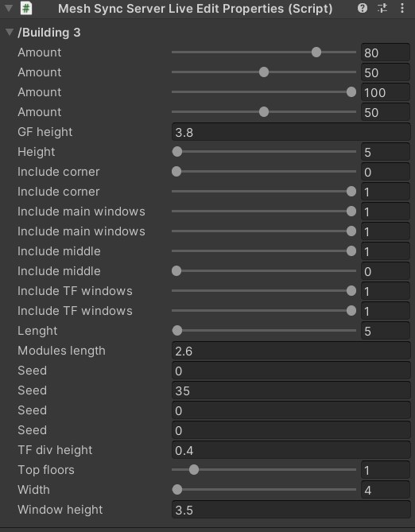
Task: Click the first Amount value box showing 80
Action: [x=386, y=52]
